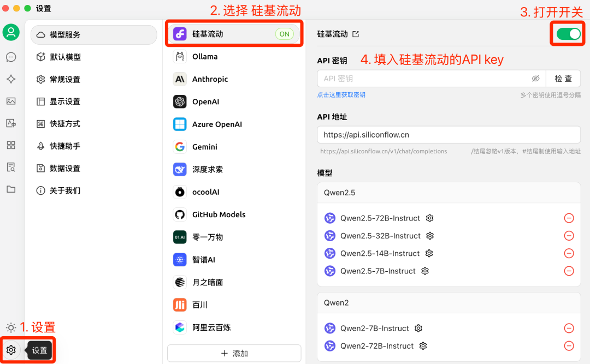Open 常规设置 settings section
Viewport: 590px width, 364px height.
click(94, 79)
